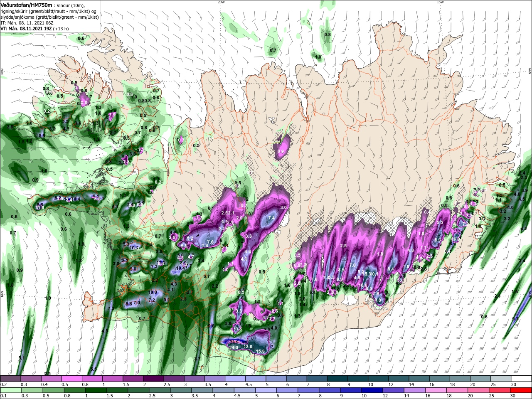Click top-row legend swatch between 6 and 7
This screenshot has height=399, width=532.
click(x=296, y=379)
